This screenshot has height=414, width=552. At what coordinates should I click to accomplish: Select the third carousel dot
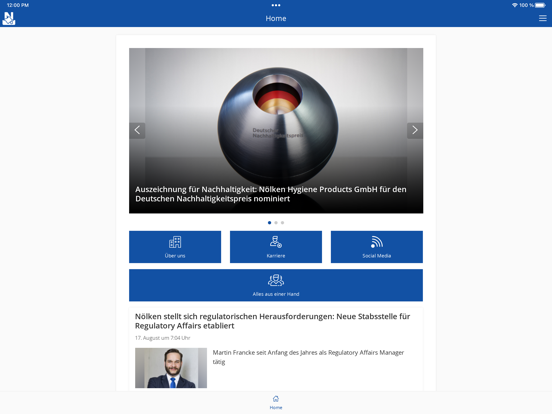pos(282,222)
